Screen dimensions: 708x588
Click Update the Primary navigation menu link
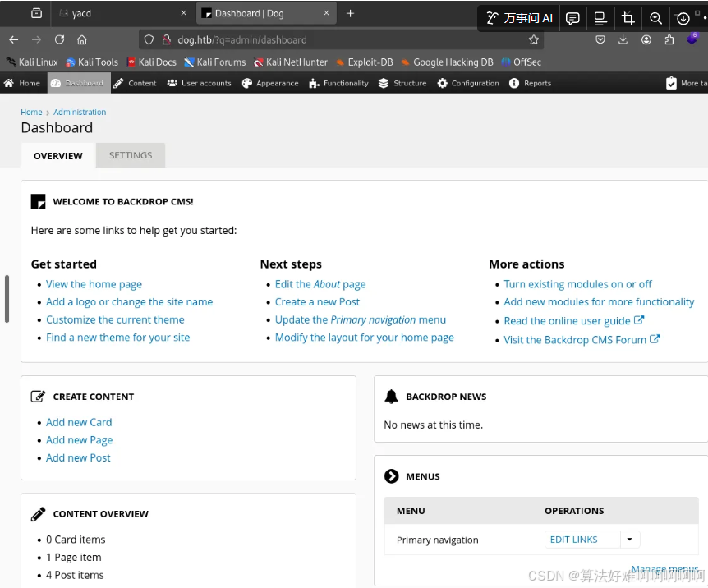[x=361, y=319]
